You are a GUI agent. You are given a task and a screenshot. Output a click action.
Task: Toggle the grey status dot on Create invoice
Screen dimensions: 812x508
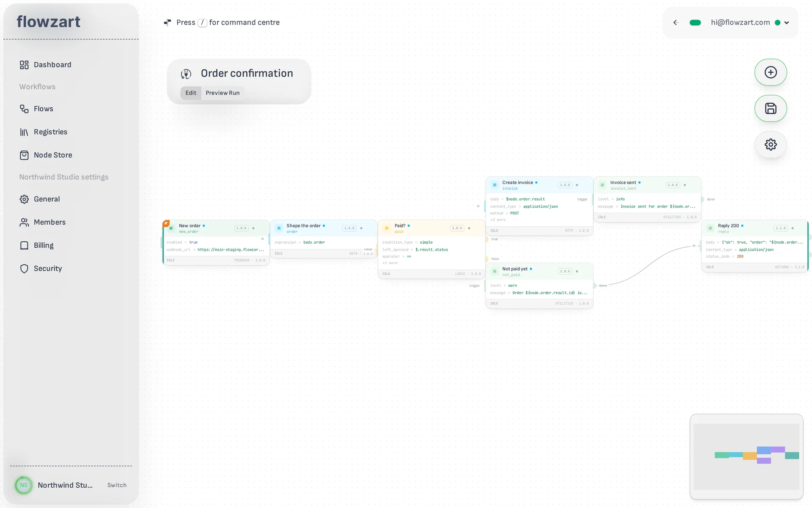pyautogui.click(x=577, y=185)
